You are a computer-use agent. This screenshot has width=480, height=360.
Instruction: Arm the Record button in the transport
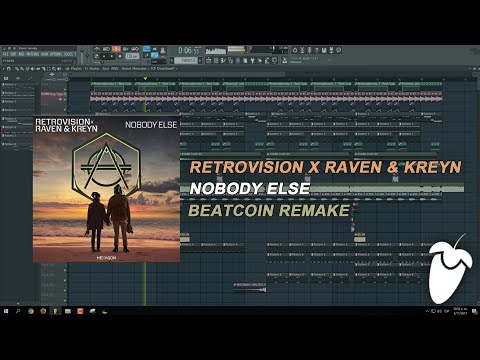pos(112,56)
